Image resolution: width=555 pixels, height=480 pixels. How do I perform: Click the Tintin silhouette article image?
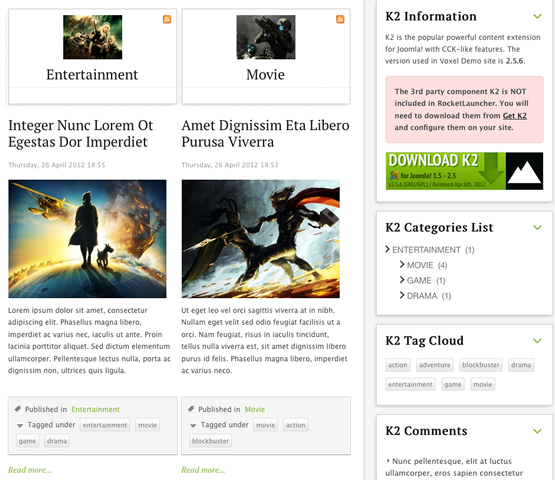87,239
